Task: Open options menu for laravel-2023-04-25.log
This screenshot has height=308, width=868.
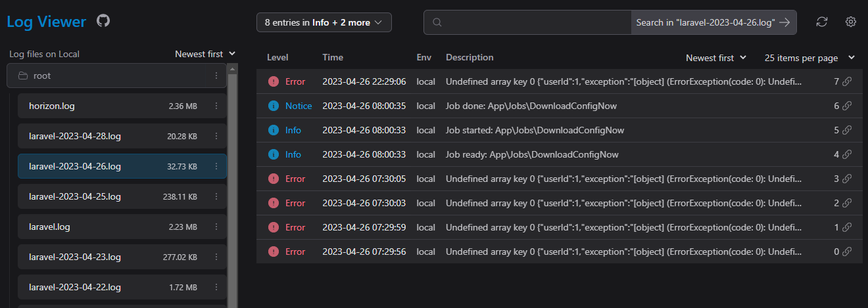Action: (216, 196)
